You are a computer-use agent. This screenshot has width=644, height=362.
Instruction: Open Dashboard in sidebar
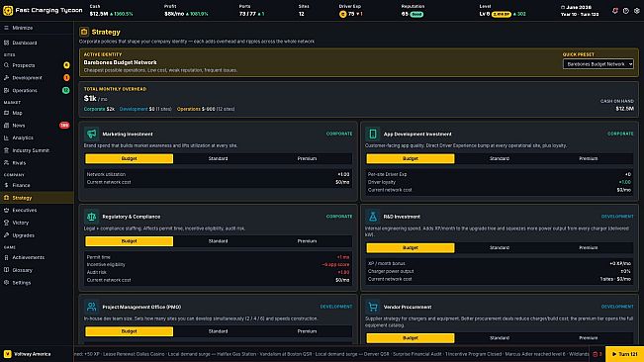point(37,43)
